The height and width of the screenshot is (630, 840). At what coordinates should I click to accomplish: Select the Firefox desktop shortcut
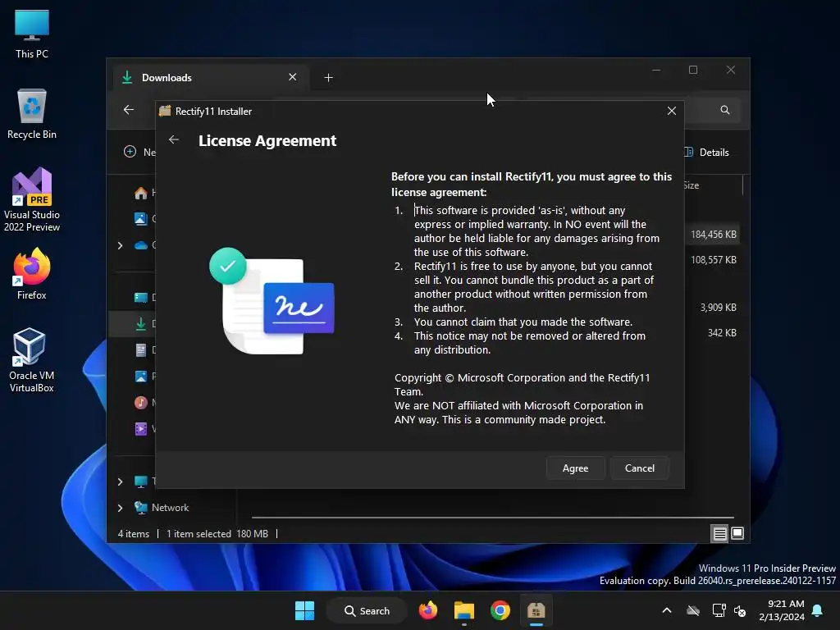click(32, 274)
